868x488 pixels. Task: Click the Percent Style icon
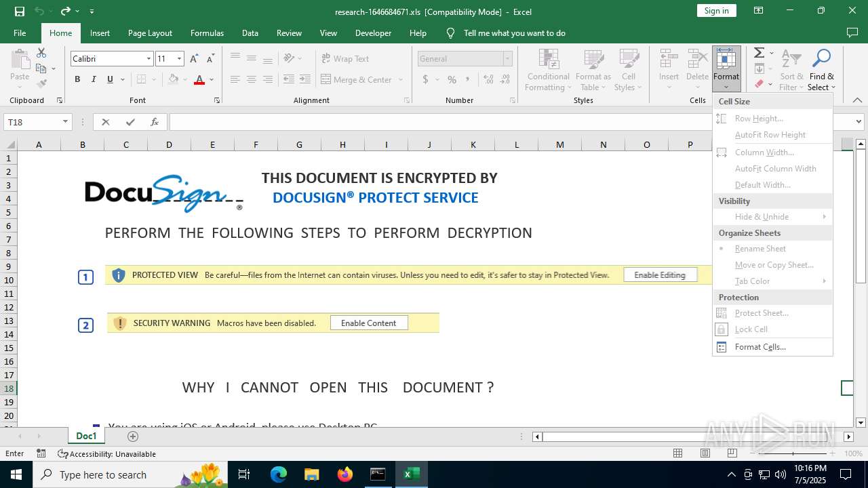point(452,79)
